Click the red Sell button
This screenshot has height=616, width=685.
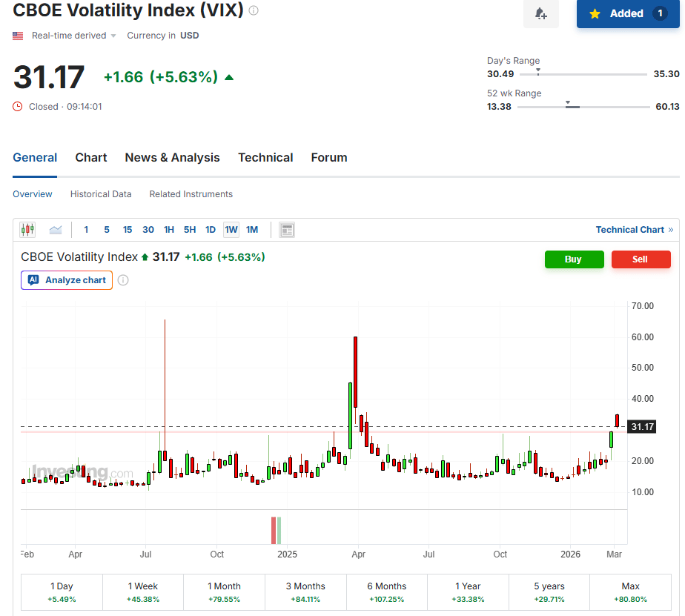click(x=641, y=259)
